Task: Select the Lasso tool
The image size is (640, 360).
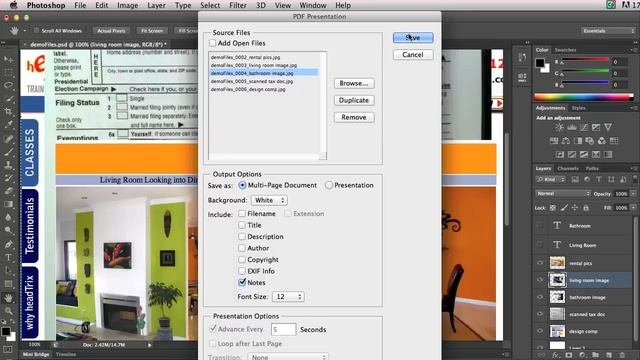Action: click(x=8, y=86)
